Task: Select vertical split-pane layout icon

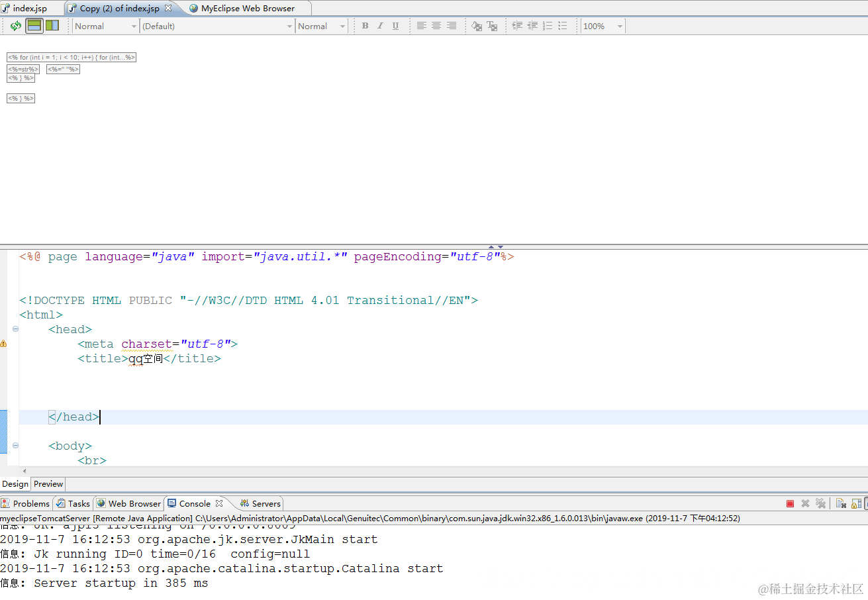Action: pos(52,26)
